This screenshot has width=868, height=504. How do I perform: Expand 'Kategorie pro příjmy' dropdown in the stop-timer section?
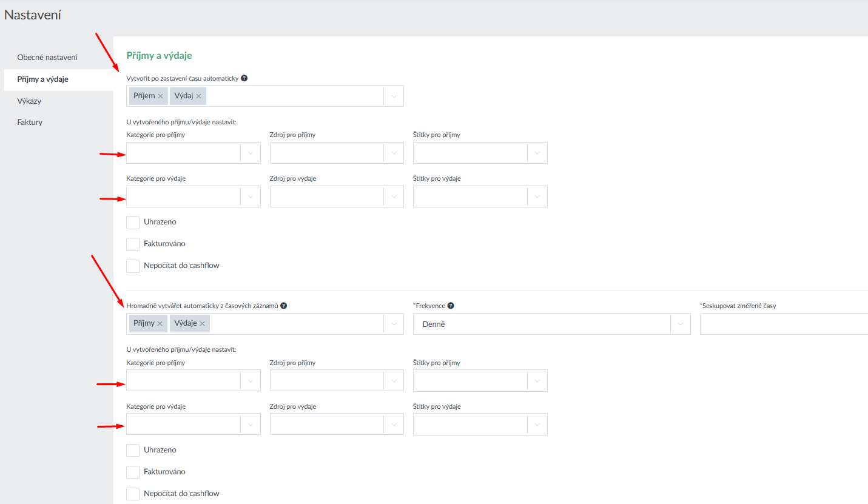(x=193, y=153)
